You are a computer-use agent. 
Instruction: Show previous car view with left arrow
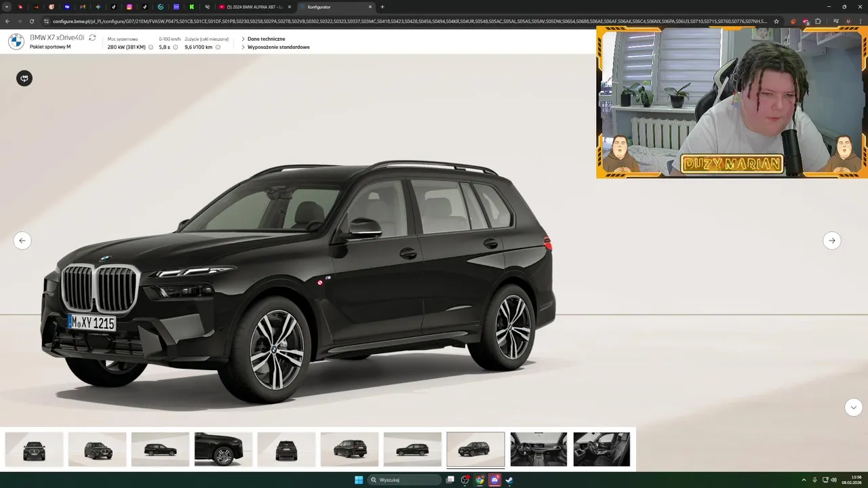(x=22, y=241)
